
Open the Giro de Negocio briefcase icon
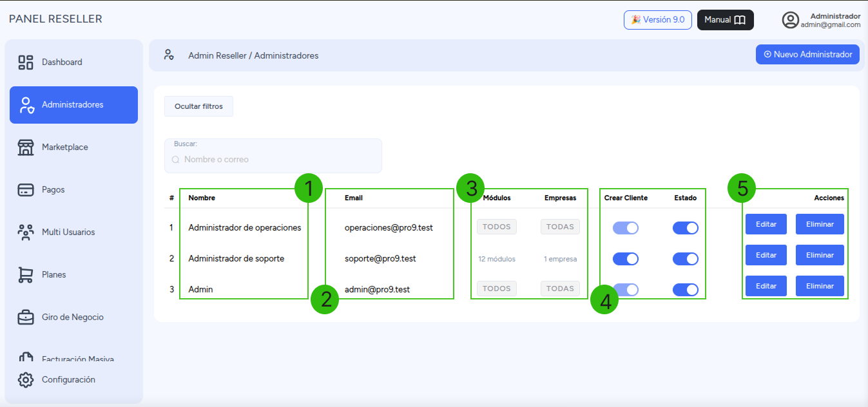point(26,317)
